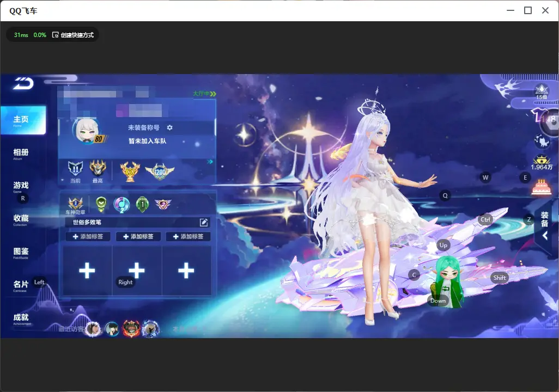Click the 31ms latency indicator

click(x=21, y=35)
